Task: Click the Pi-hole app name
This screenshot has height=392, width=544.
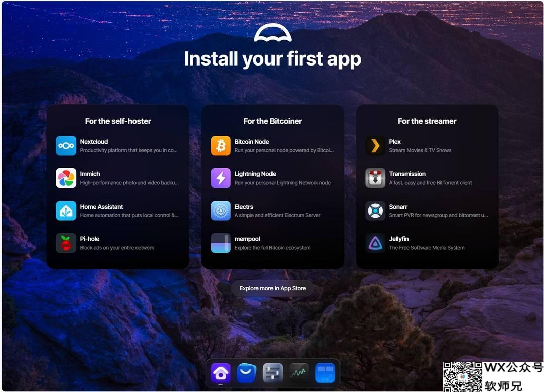Action: coord(90,239)
